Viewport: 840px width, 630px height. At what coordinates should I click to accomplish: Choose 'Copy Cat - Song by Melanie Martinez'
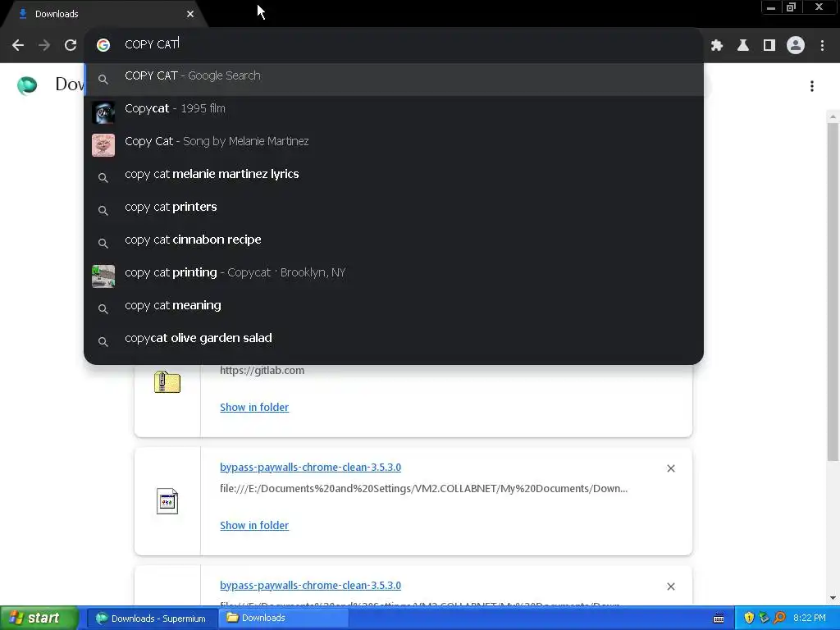point(394,145)
